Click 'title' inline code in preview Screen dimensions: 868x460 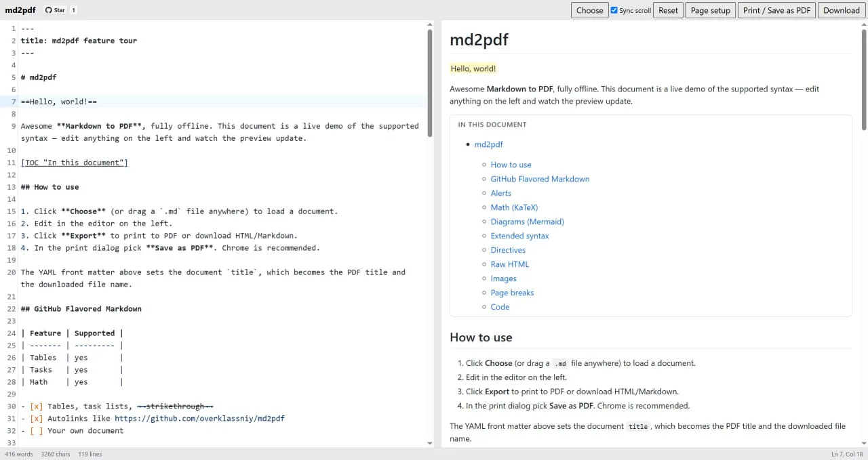point(637,426)
